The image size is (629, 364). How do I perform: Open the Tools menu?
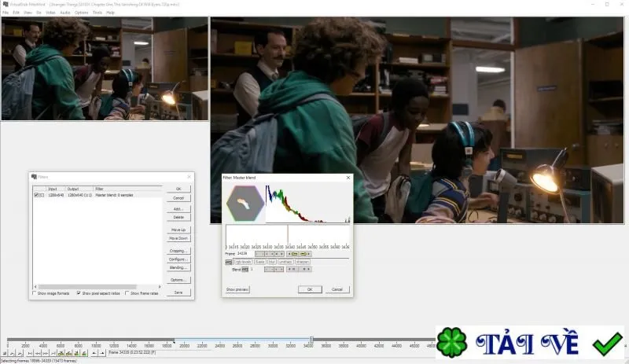coord(97,13)
